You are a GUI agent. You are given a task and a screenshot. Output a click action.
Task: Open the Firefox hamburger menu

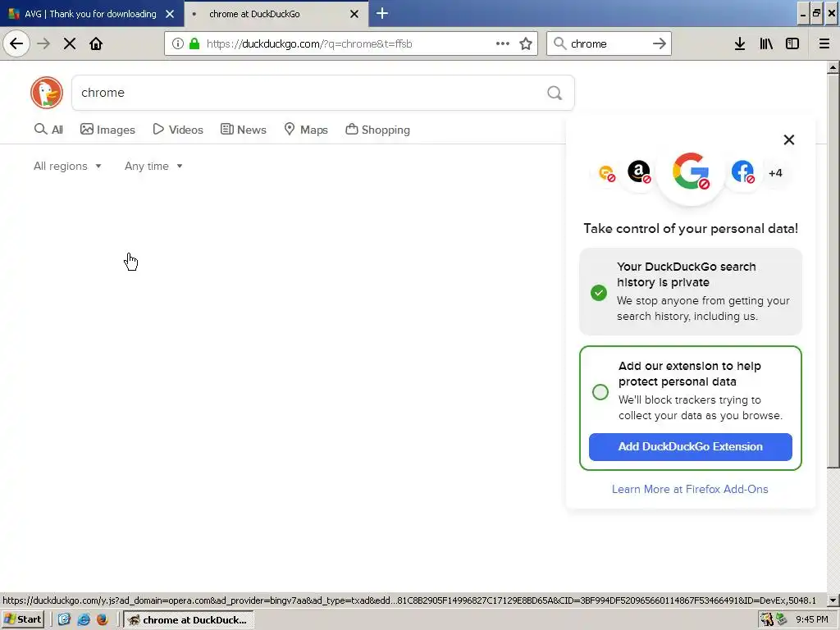(824, 43)
